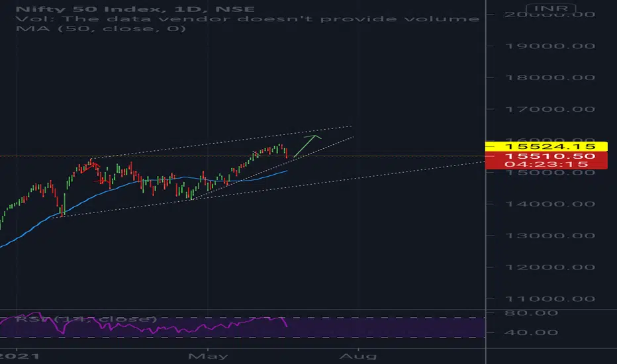This screenshot has width=617, height=364.
Task: Click the INR currency button
Action: 551,9
